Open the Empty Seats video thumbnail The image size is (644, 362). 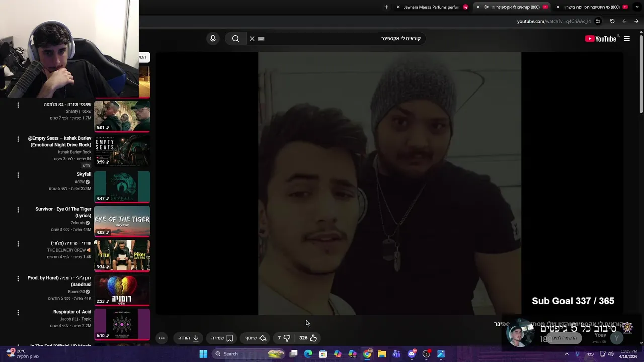122,150
